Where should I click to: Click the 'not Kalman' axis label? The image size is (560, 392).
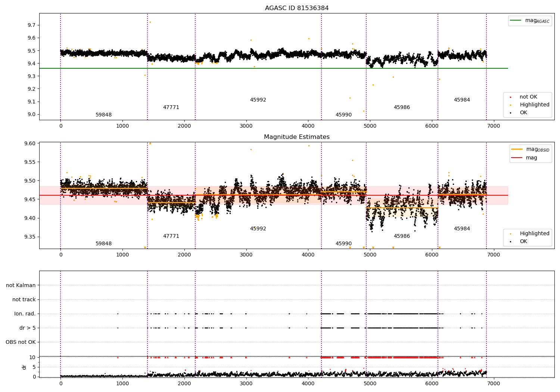click(x=21, y=286)
